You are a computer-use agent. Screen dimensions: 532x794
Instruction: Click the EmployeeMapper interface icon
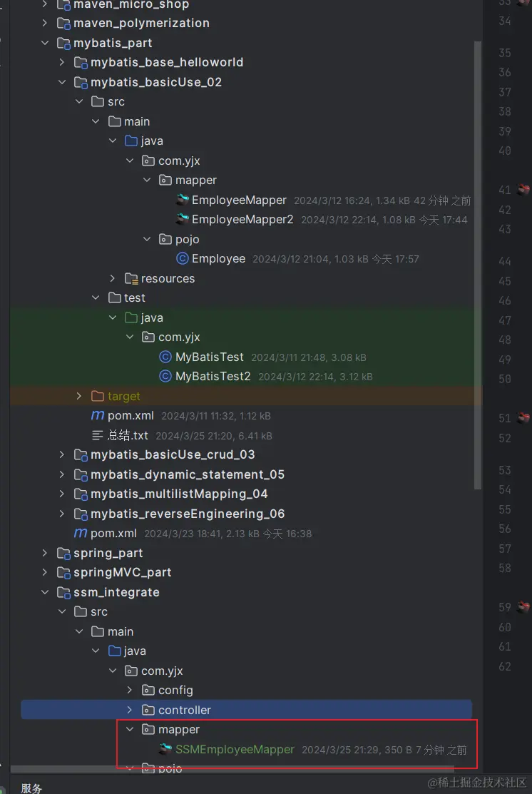point(183,200)
